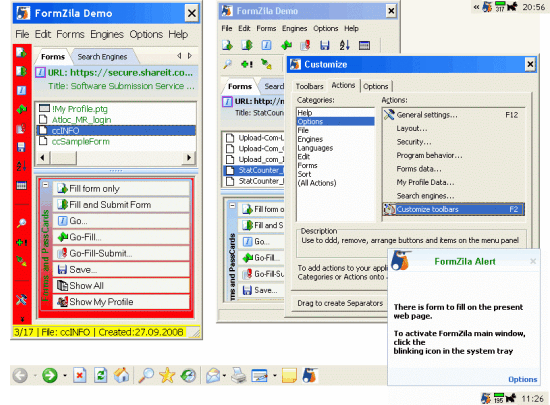Open dropdown arrow next to browser forward button

65,376
